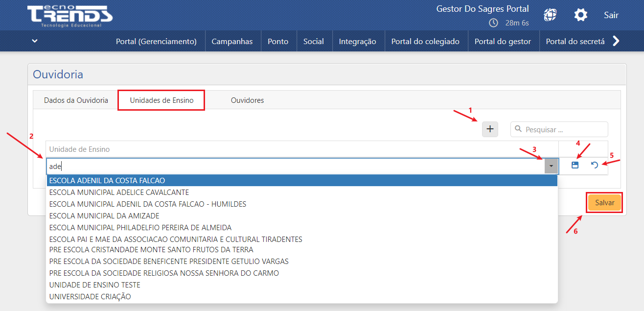
Task: Click the save (disk) icon next to the row
Action: coord(575,165)
